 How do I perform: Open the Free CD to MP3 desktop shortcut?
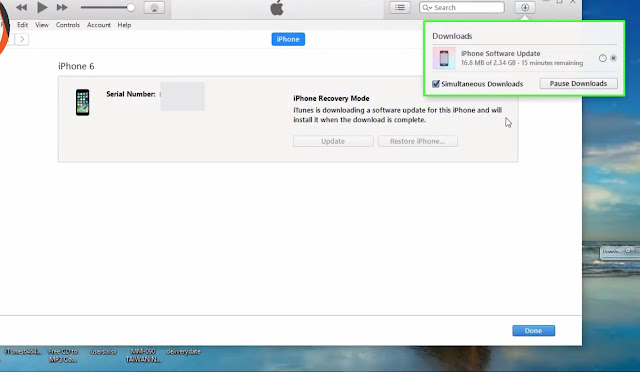(x=63, y=355)
